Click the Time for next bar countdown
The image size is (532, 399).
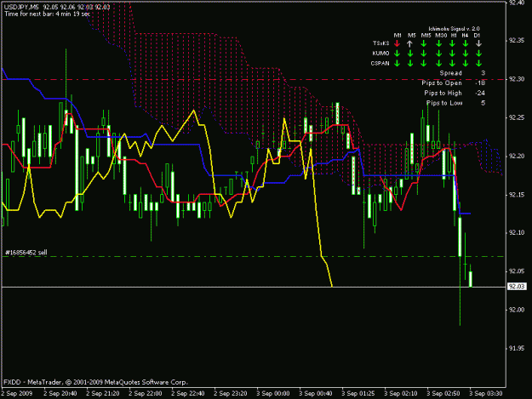click(47, 14)
